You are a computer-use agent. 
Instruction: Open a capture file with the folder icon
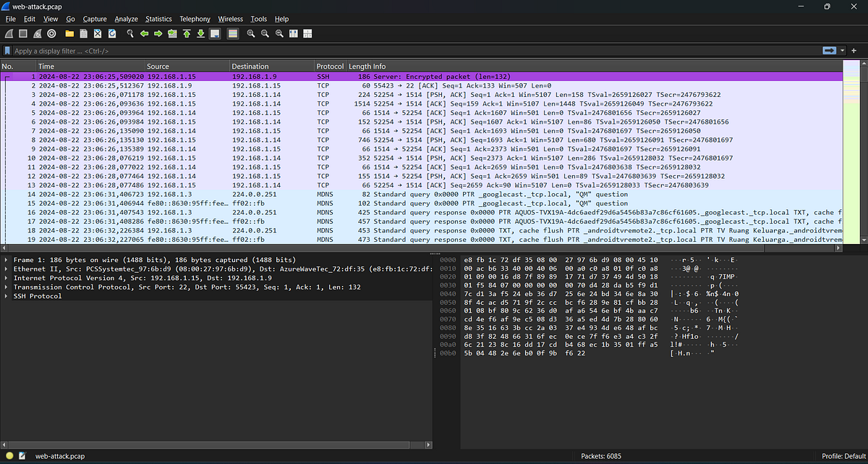pyautogui.click(x=69, y=33)
